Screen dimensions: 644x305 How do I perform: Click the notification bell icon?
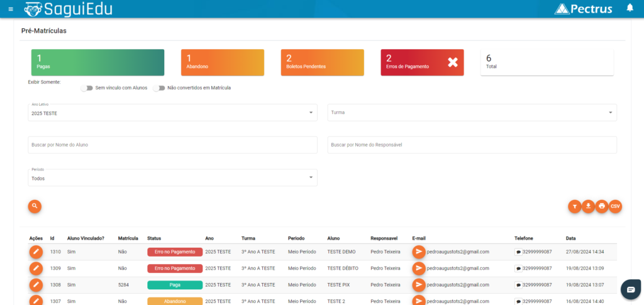pyautogui.click(x=630, y=8)
